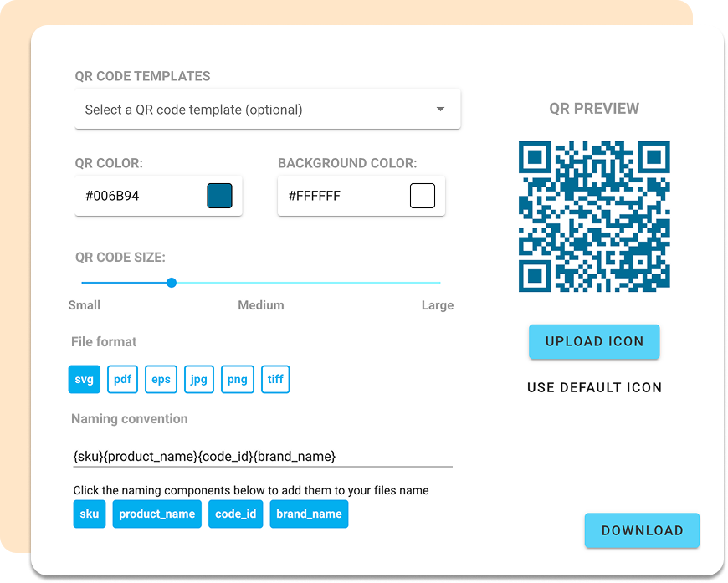Select USE DEFAULT ICON option

tap(594, 387)
